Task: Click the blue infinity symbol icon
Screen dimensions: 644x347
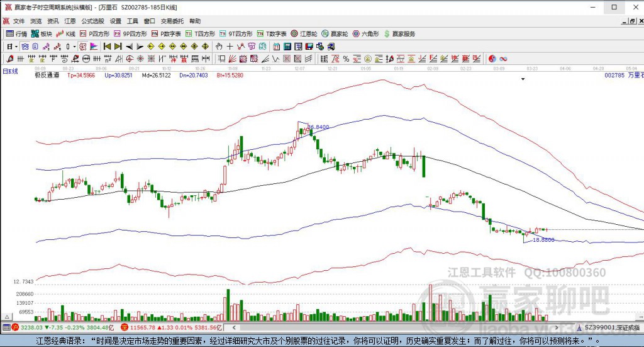Action: click(x=504, y=59)
